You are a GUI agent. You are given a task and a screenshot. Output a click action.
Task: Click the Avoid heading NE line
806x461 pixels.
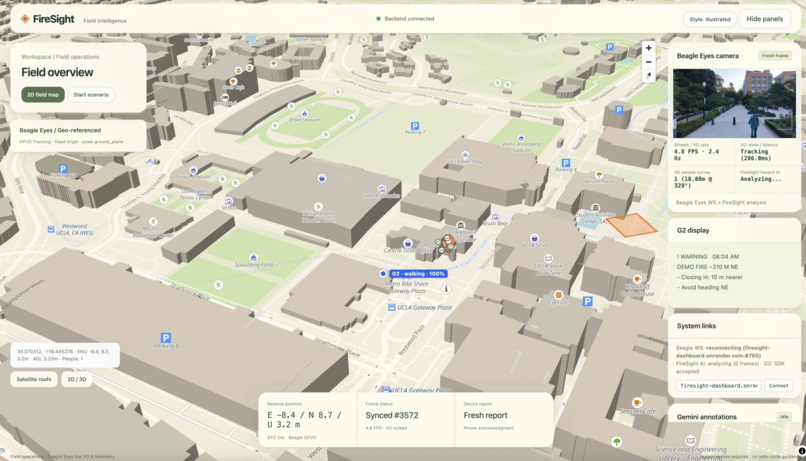pyautogui.click(x=703, y=287)
